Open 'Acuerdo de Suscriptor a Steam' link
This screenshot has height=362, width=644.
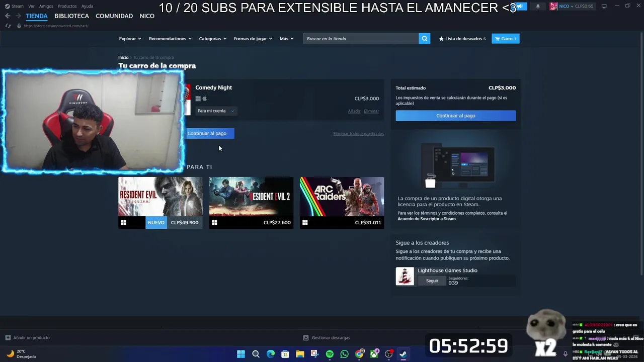pyautogui.click(x=427, y=219)
